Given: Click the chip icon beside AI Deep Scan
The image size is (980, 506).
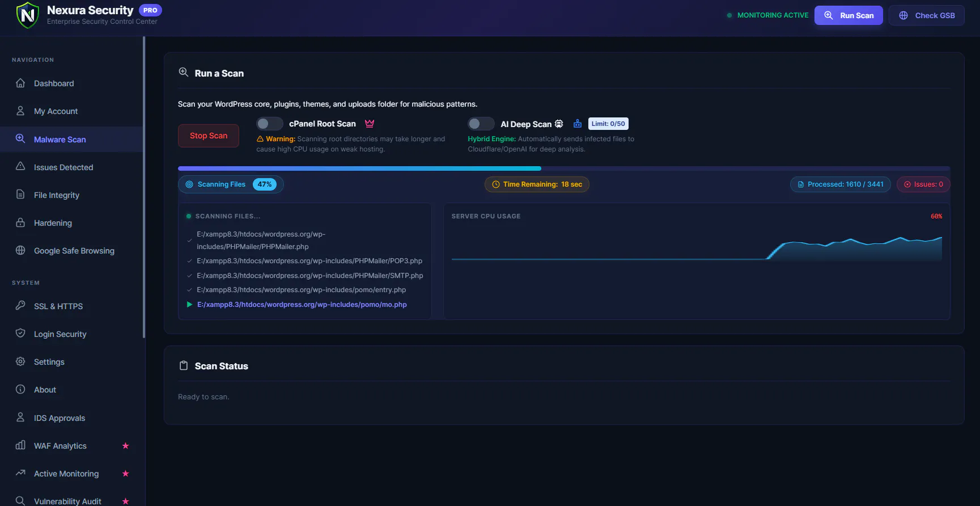Looking at the screenshot, I should (559, 124).
